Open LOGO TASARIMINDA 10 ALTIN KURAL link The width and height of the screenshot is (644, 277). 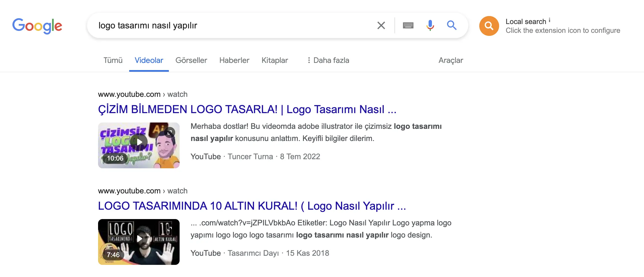pyautogui.click(x=252, y=206)
